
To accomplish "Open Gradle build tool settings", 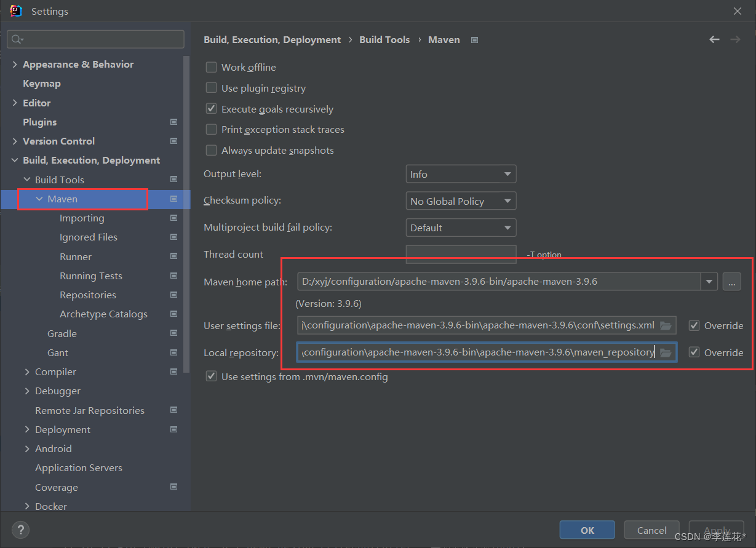I will 62,333.
